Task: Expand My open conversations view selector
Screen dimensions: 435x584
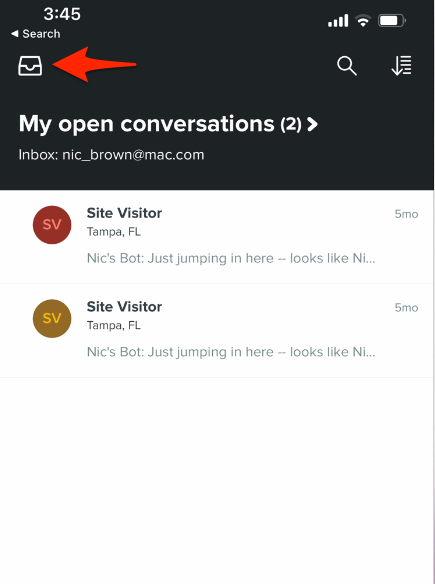Action: 168,124
